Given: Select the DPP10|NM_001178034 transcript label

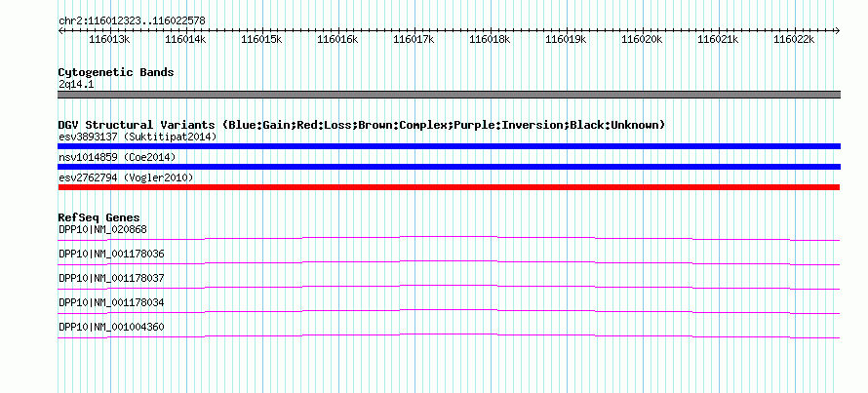Looking at the screenshot, I should click(x=111, y=302).
